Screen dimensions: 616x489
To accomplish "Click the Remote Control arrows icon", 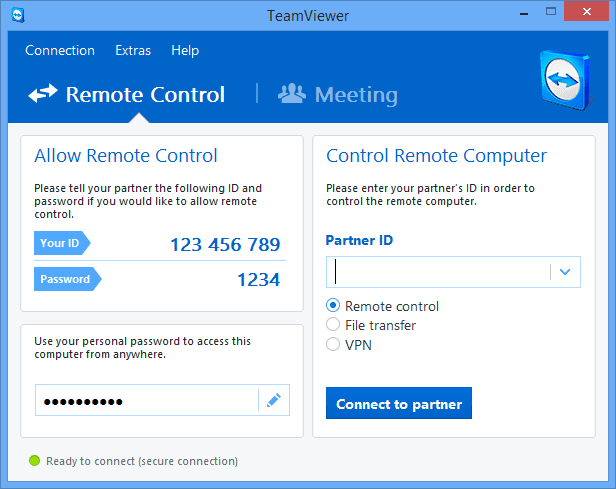I will pos(43,94).
